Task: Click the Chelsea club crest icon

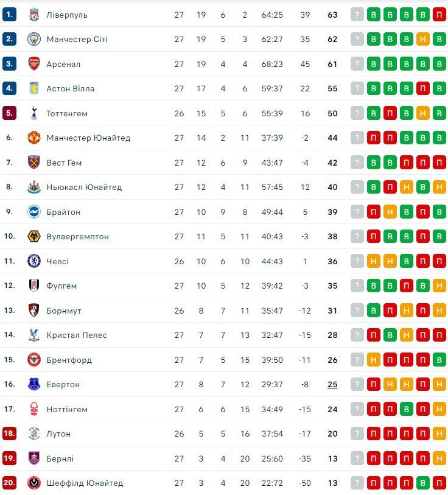Action: pos(33,261)
